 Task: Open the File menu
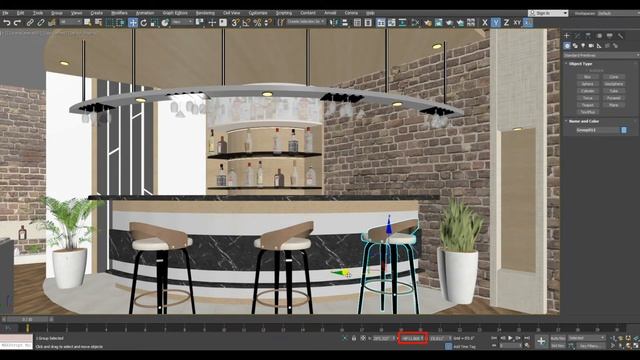tap(5, 13)
